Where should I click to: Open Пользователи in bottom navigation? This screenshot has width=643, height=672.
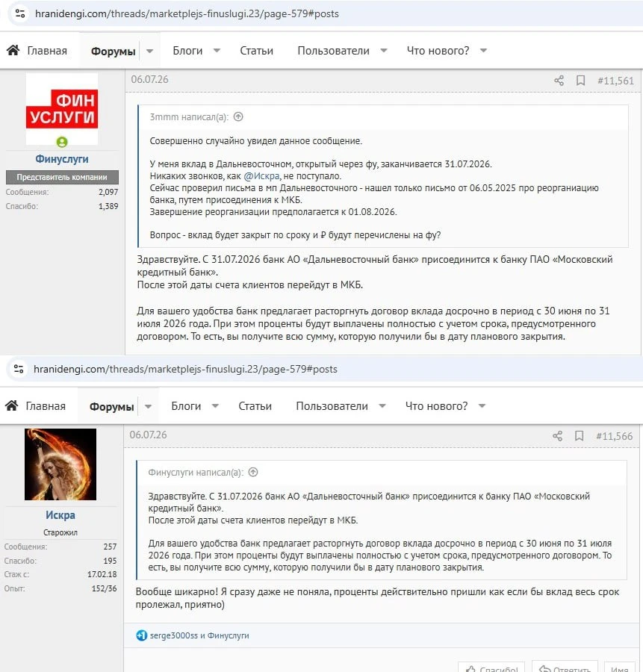coord(332,406)
